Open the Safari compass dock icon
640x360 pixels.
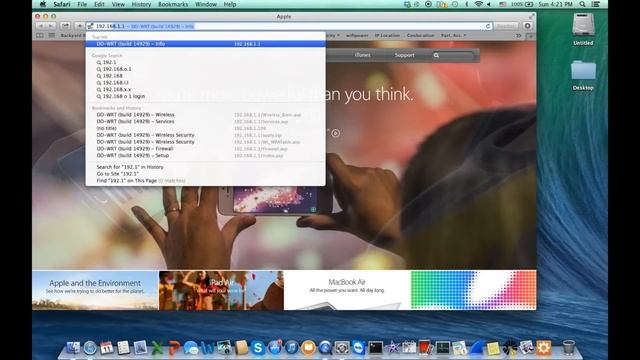click(x=90, y=348)
